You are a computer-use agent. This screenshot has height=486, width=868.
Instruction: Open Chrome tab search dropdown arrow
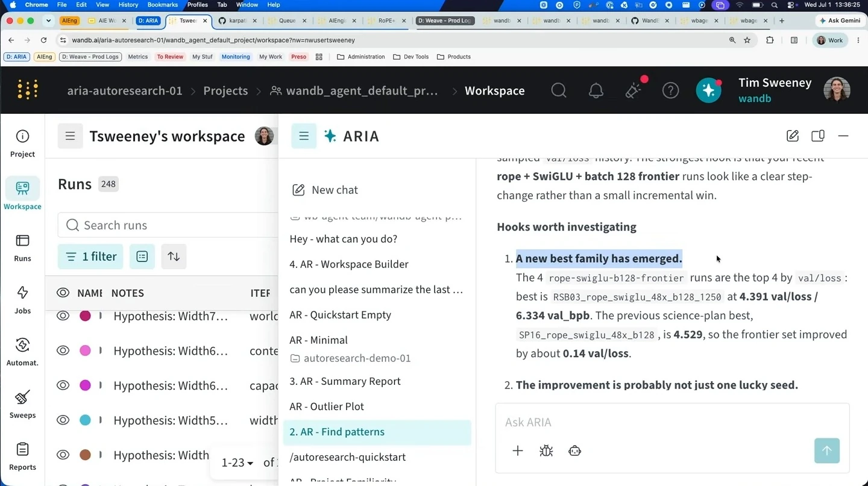48,20
